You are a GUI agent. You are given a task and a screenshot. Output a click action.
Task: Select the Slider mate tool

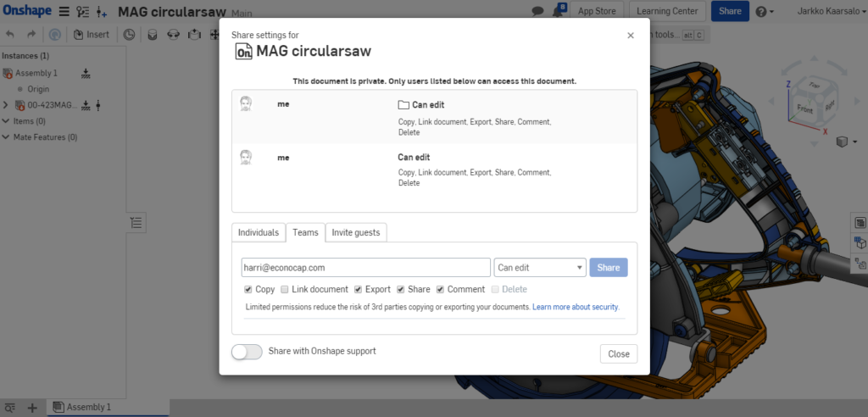194,35
